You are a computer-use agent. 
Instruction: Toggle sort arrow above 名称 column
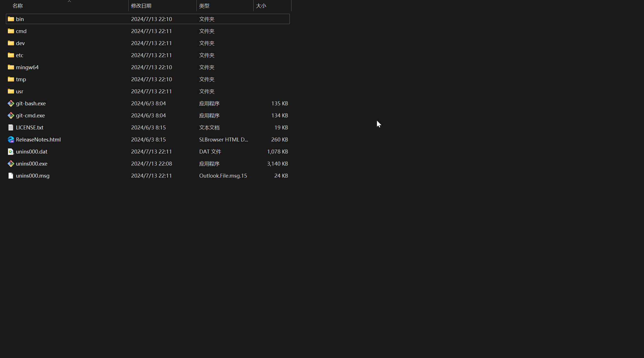coord(69,1)
